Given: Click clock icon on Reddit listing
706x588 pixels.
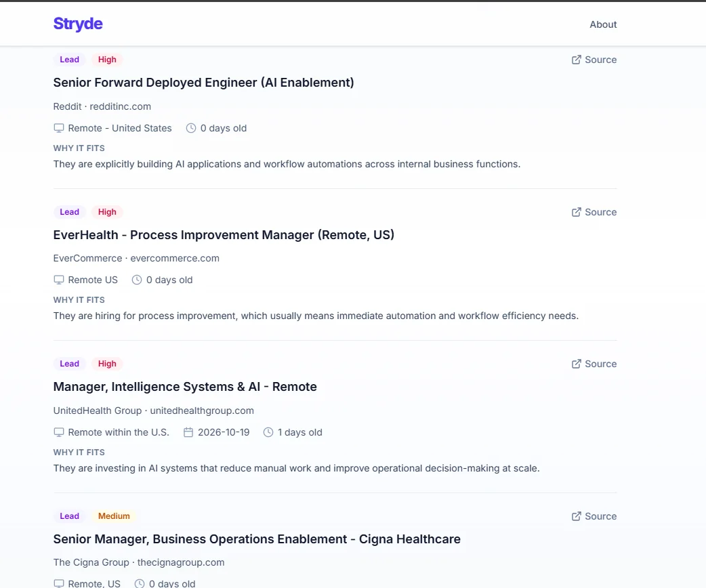Looking at the screenshot, I should (191, 128).
